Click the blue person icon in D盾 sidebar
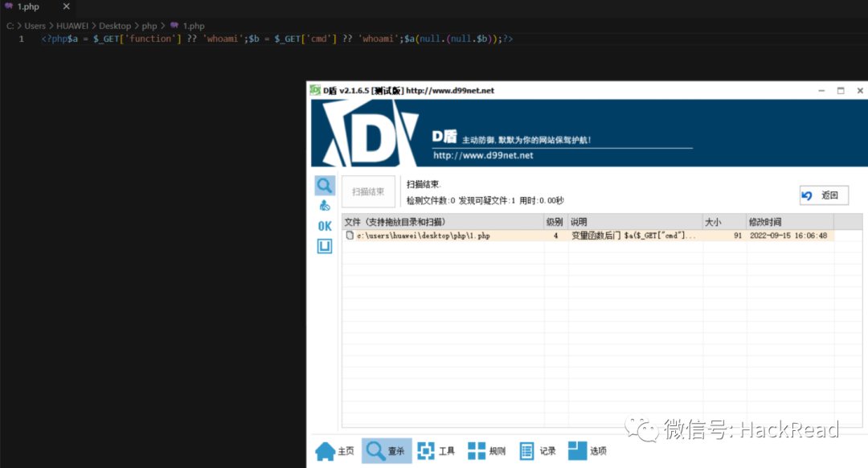Image resolution: width=868 pixels, height=468 pixels. (325, 206)
